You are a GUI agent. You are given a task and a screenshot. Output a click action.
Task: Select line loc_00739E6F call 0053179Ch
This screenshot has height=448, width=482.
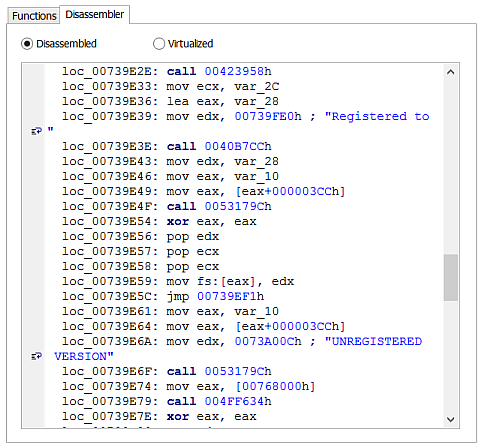coord(167,371)
